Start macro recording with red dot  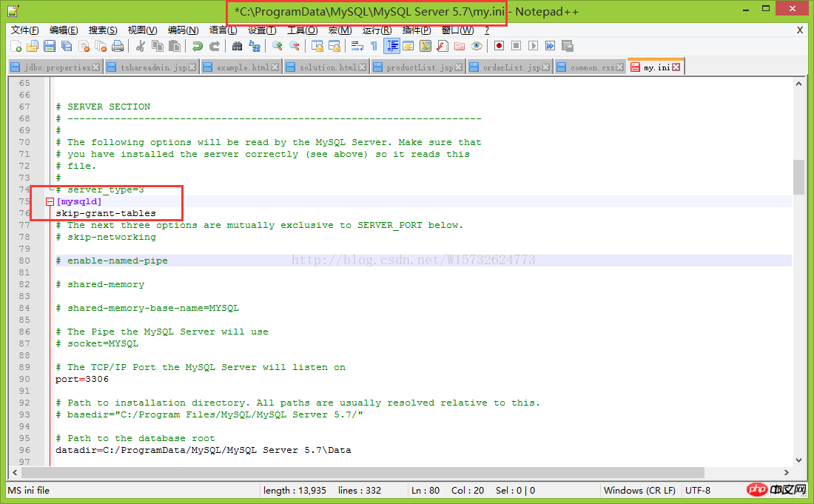(499, 46)
